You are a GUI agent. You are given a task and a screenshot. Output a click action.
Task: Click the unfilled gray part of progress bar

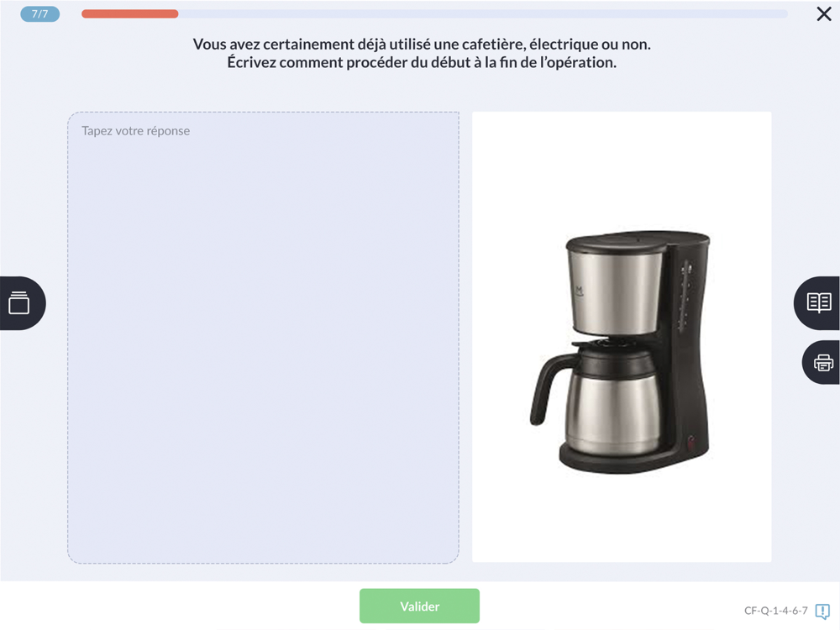(x=482, y=14)
